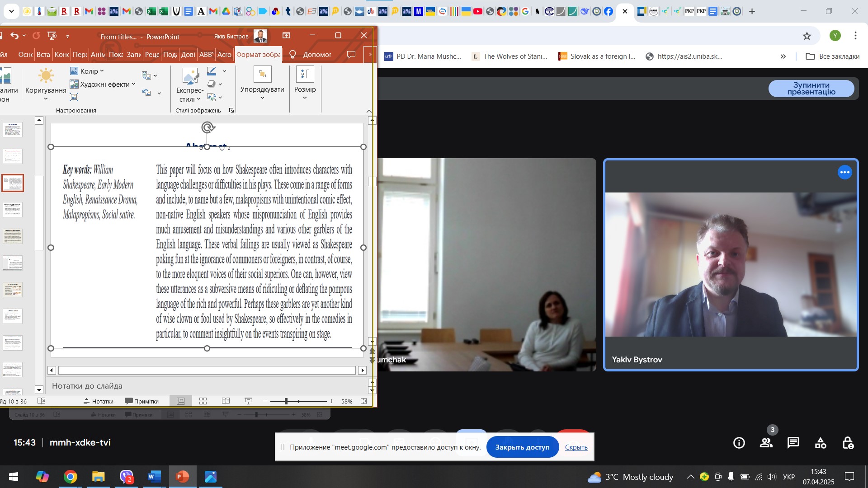
Task: Fit slide to current window icon
Action: pos(364,401)
